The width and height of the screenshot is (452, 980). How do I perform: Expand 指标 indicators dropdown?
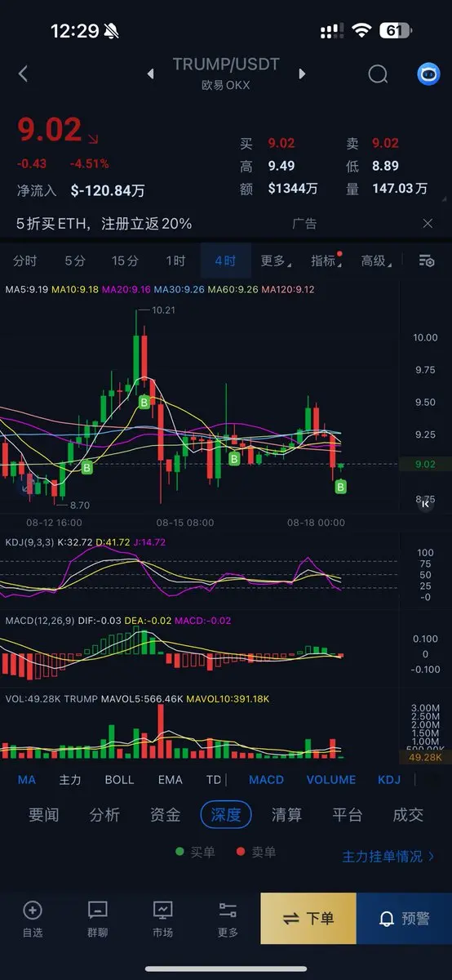pos(326,261)
